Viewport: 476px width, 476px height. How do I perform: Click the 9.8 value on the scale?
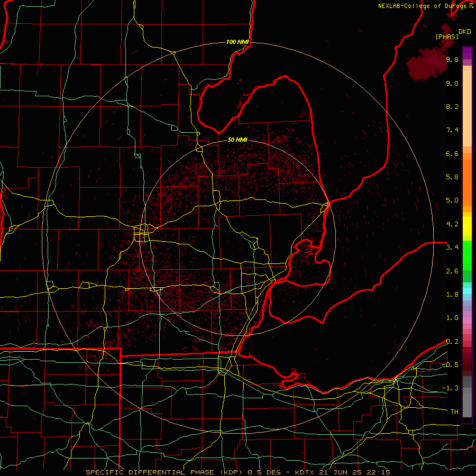point(452,60)
